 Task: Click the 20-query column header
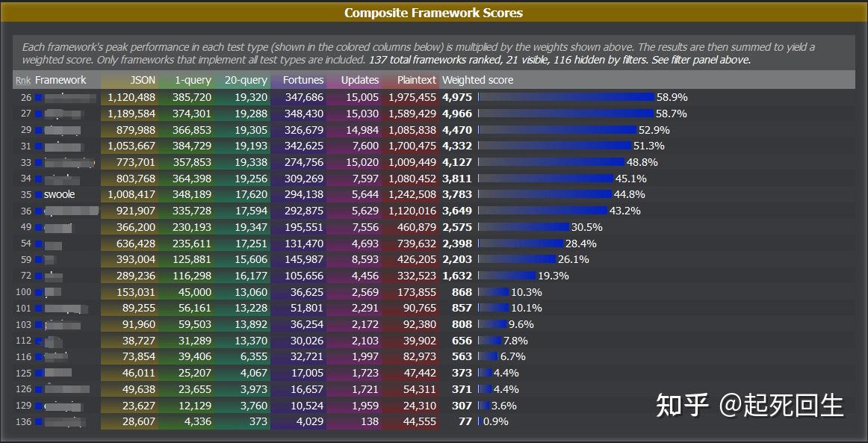point(245,80)
